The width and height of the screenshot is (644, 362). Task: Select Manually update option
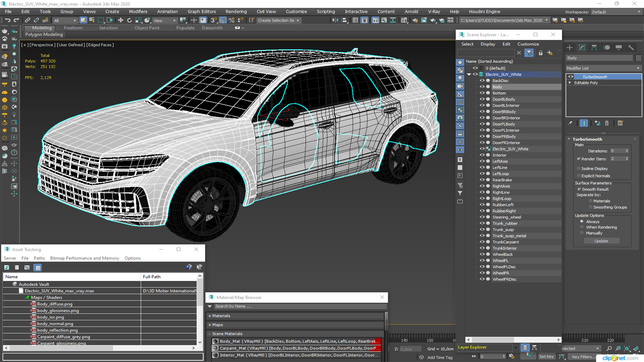582,233
